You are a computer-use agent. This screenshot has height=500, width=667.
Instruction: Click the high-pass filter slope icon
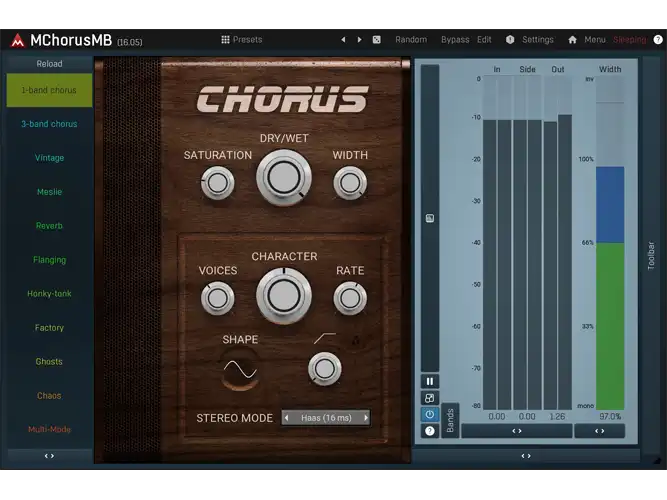point(325,338)
